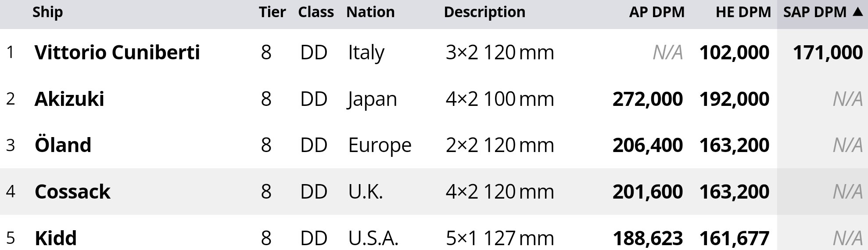Sort by AP DPM column header
Screen dimensions: 868x250
[x=656, y=12]
